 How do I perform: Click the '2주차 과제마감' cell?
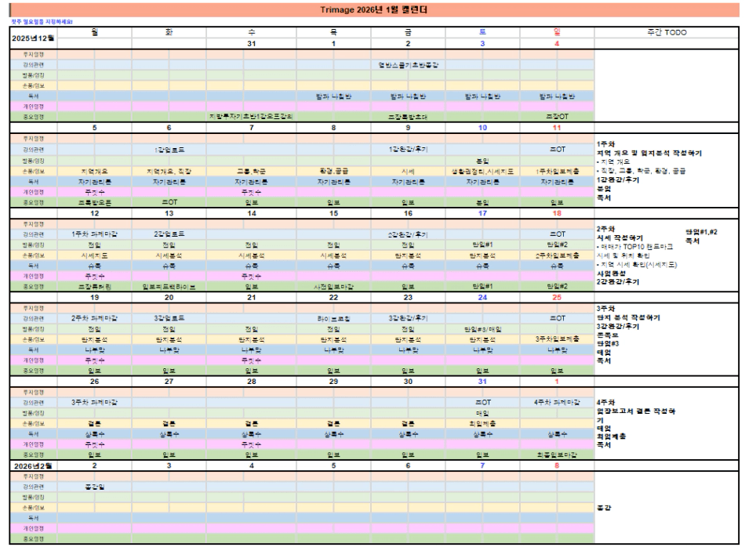[94, 318]
